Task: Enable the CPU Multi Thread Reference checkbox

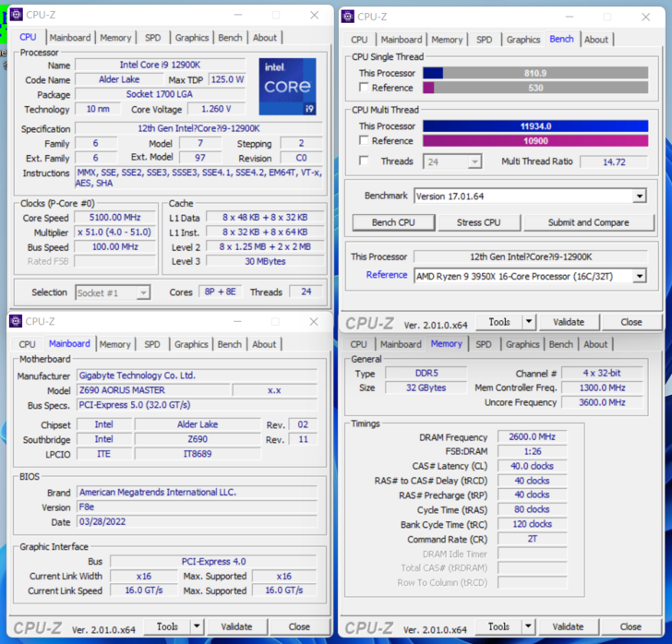Action: (x=365, y=141)
